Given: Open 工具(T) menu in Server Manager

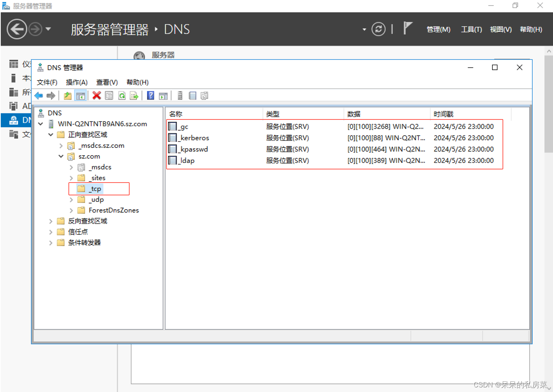Looking at the screenshot, I should click(471, 30).
